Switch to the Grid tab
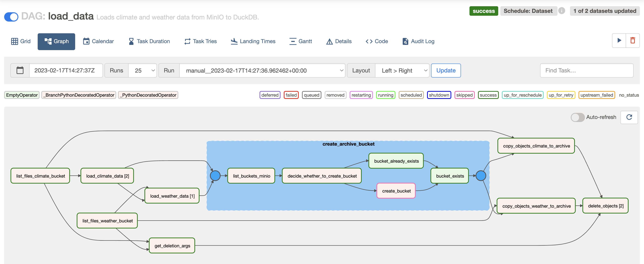Screen dimensions: 644x264 21,41
